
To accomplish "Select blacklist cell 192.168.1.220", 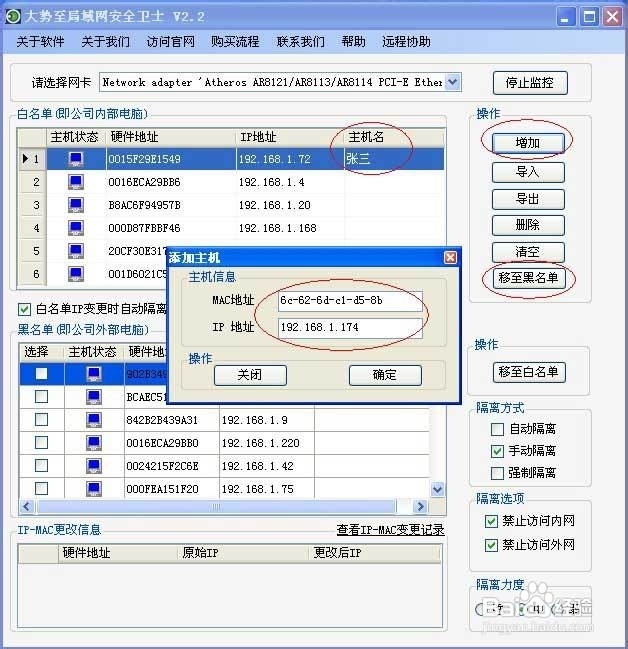I will point(267,443).
